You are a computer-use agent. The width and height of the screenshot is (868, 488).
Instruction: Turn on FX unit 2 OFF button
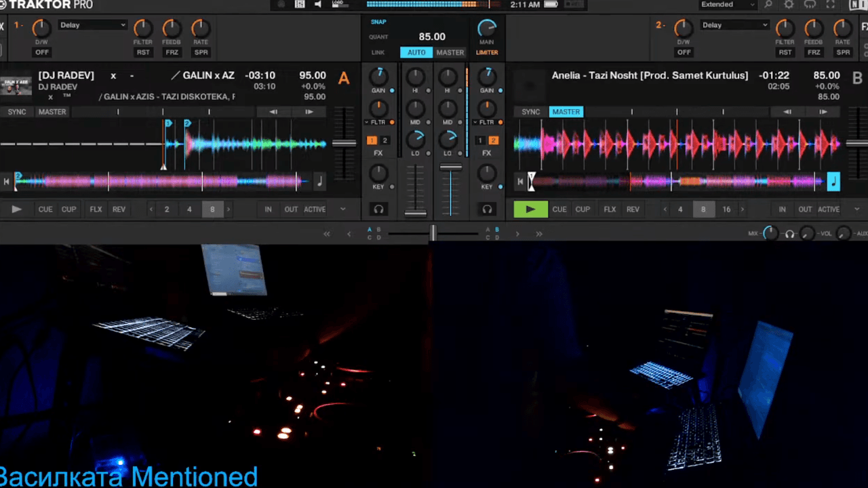(684, 52)
